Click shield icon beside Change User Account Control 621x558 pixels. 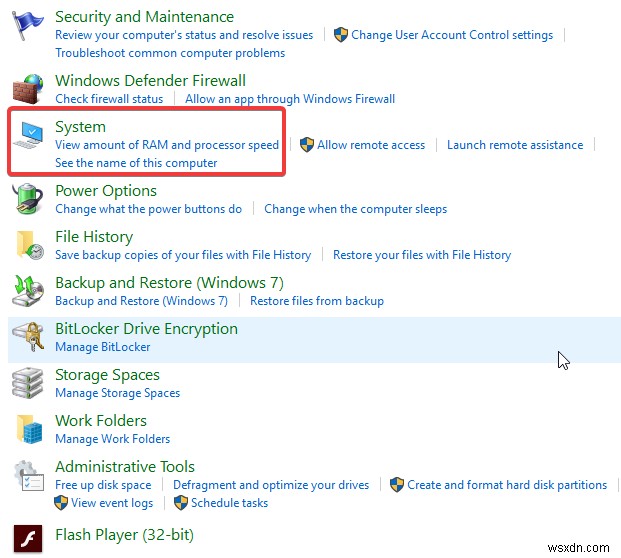(x=341, y=35)
